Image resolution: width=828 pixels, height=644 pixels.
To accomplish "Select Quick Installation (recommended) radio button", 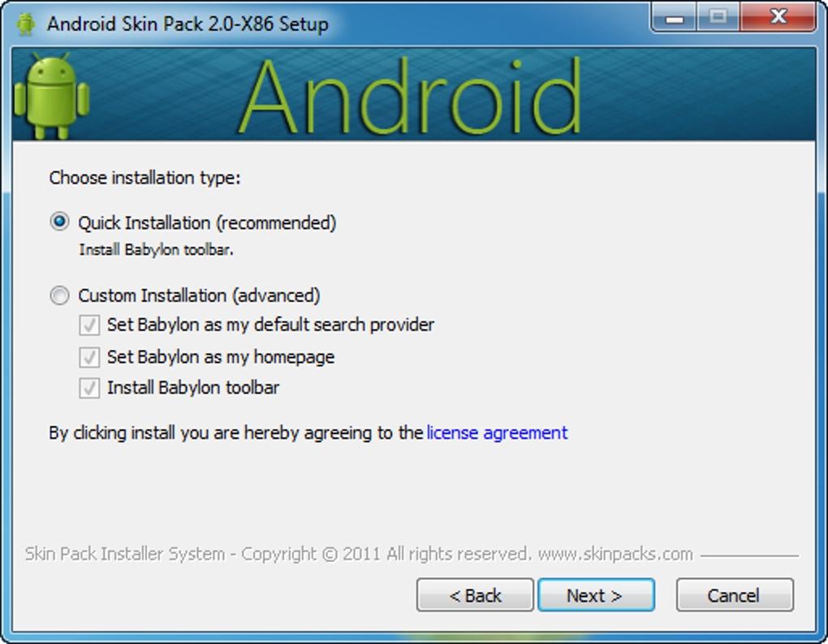I will click(x=59, y=222).
